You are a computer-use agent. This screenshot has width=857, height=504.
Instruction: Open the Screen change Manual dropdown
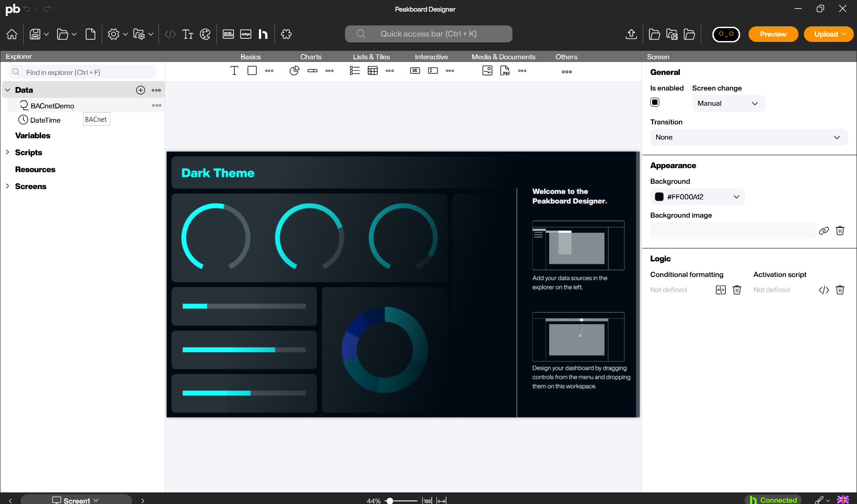[729, 103]
